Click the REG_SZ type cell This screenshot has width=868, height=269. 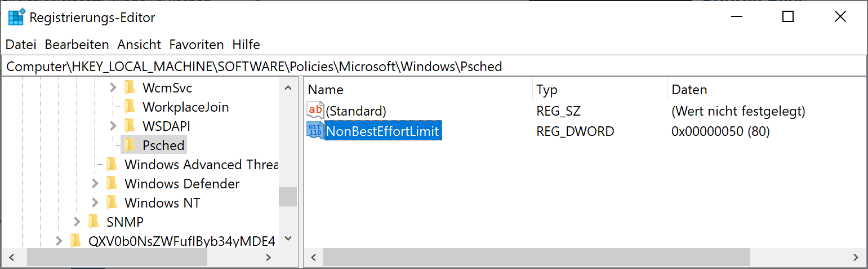coord(558,111)
